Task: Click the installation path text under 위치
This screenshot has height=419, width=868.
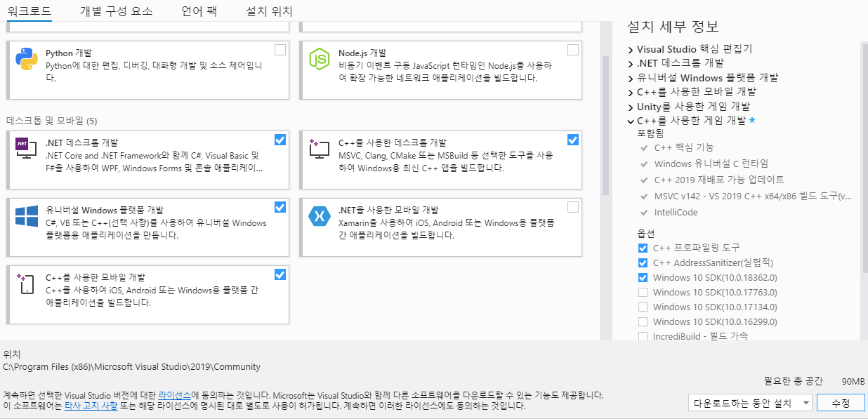Action: [x=132, y=366]
